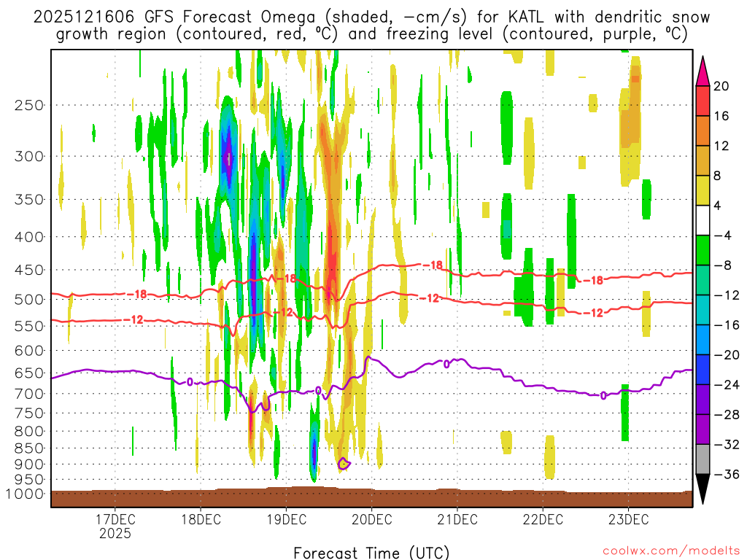The width and height of the screenshot is (747, 560).
Task: Click the 500 pressure level label
Action: click(x=29, y=300)
